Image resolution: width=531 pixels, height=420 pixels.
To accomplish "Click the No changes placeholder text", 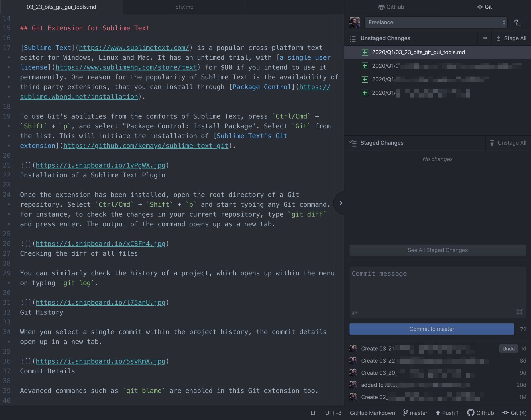I will coord(437,159).
